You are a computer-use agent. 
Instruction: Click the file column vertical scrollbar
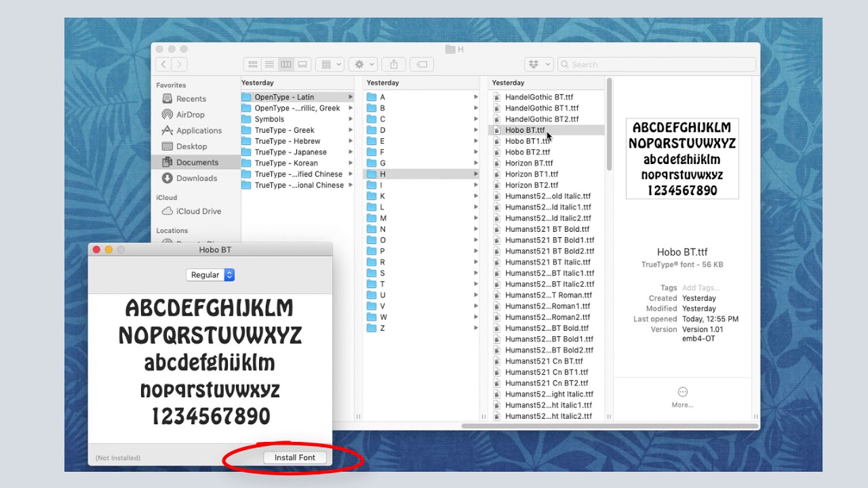coord(609,125)
